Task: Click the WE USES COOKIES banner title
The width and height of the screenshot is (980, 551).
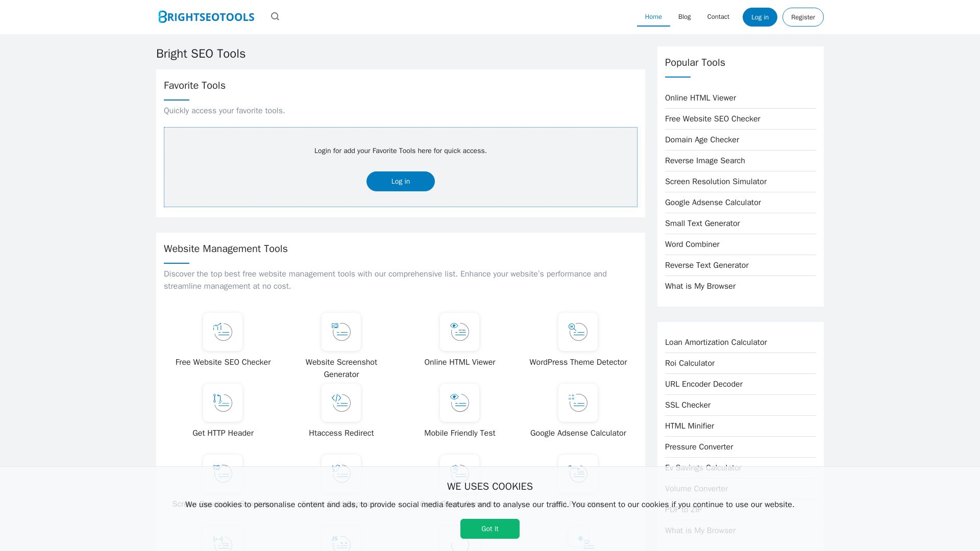Action: (x=490, y=487)
